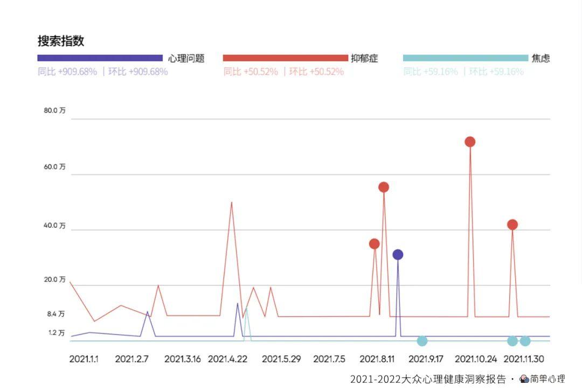Click the 2021.11.30 date label
The height and width of the screenshot is (392, 582).
pos(524,359)
